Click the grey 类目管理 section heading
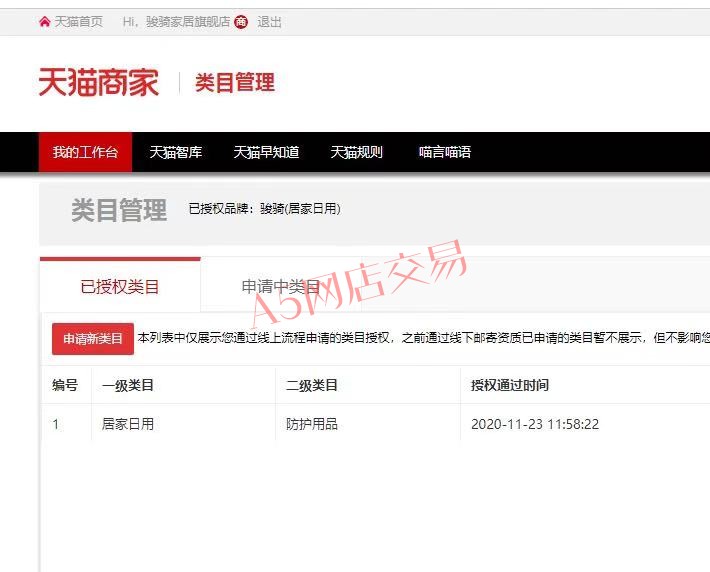Image resolution: width=710 pixels, height=572 pixels. click(x=119, y=210)
